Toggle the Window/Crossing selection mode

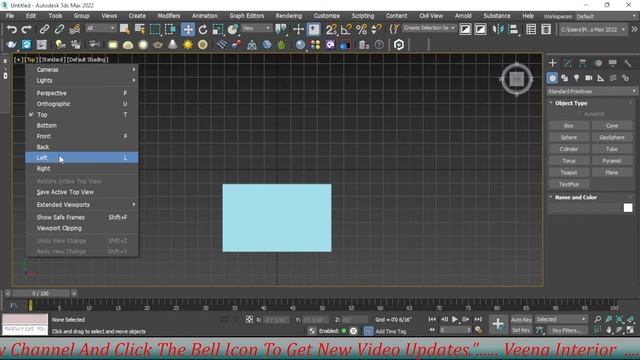[x=170, y=29]
